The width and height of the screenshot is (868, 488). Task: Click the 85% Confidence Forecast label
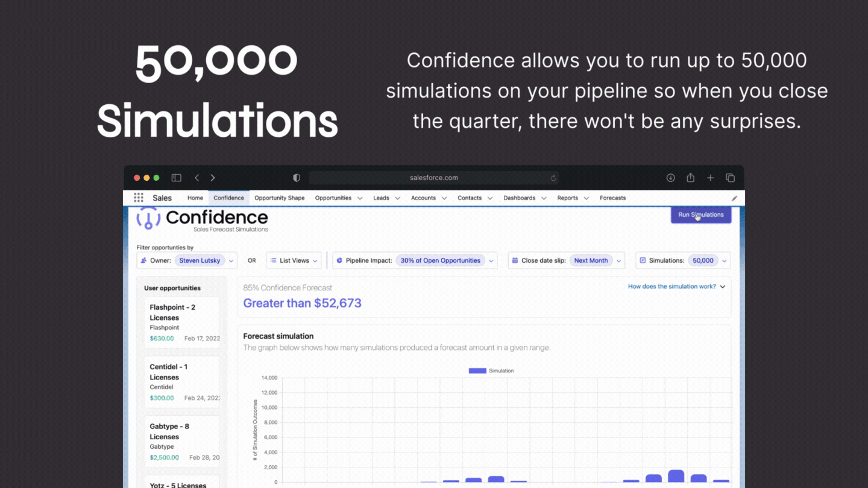(x=288, y=288)
